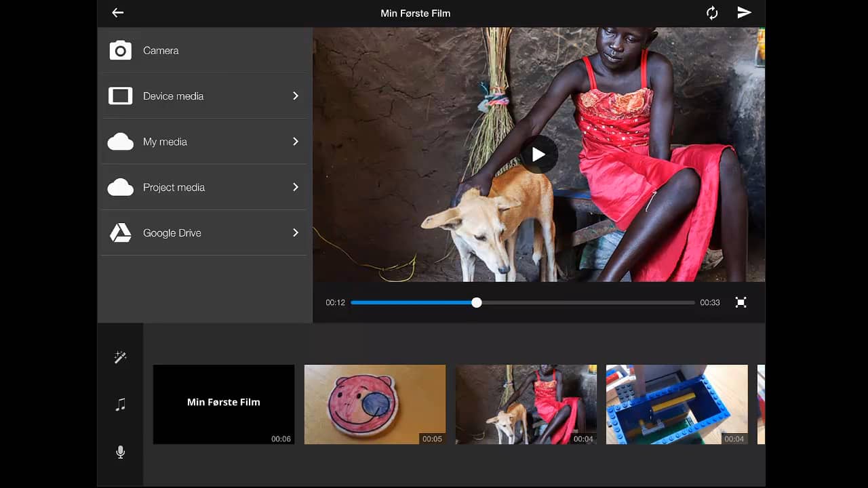Image resolution: width=868 pixels, height=488 pixels.
Task: Select the Google Drive label
Action: [172, 233]
